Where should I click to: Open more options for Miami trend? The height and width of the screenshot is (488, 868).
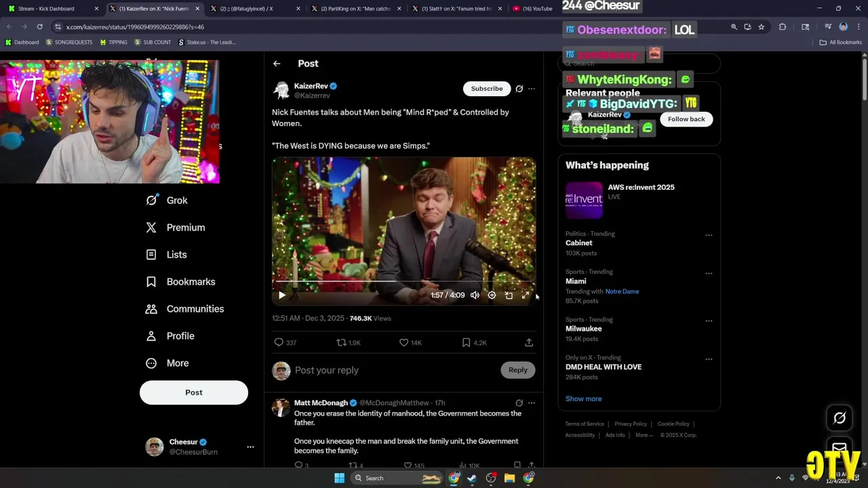pyautogui.click(x=709, y=273)
